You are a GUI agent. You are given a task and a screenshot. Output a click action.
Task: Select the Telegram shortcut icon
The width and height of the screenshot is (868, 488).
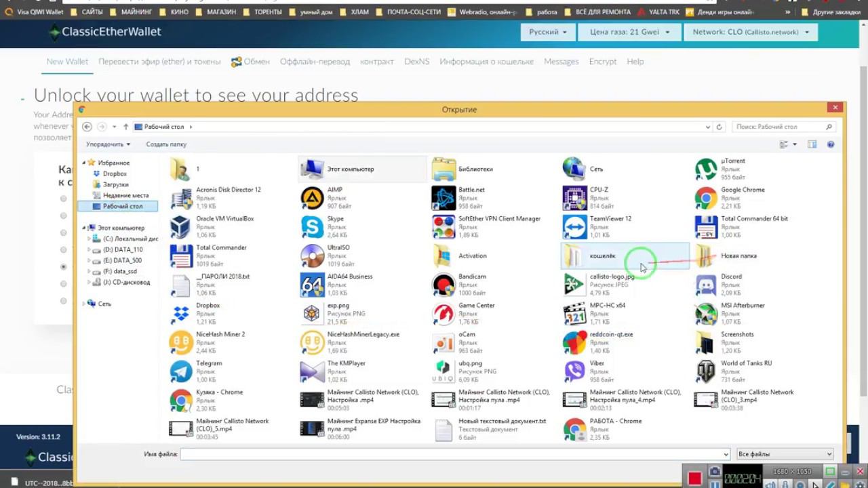(x=181, y=371)
